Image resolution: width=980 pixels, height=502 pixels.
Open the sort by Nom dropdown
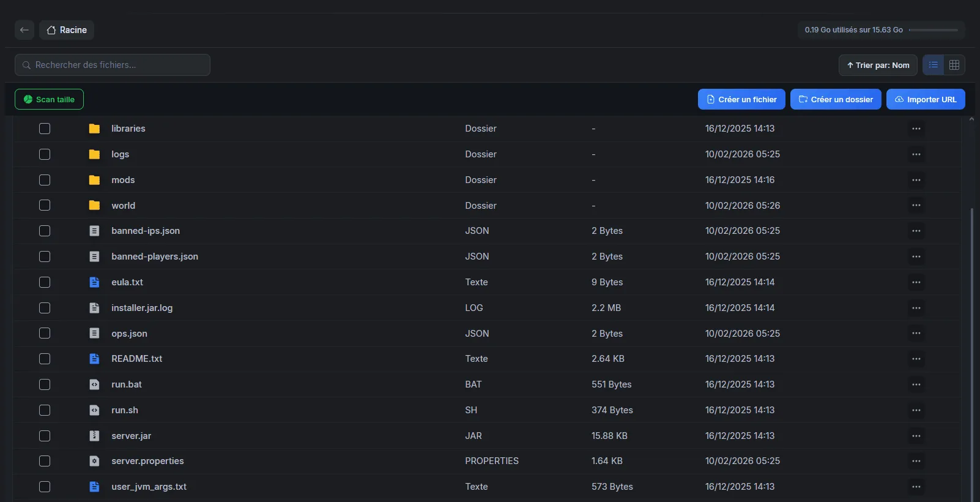877,66
